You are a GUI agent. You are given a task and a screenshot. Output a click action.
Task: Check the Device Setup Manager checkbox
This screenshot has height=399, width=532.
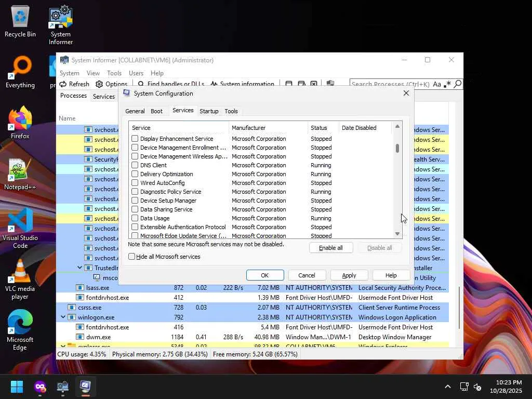[135, 200]
